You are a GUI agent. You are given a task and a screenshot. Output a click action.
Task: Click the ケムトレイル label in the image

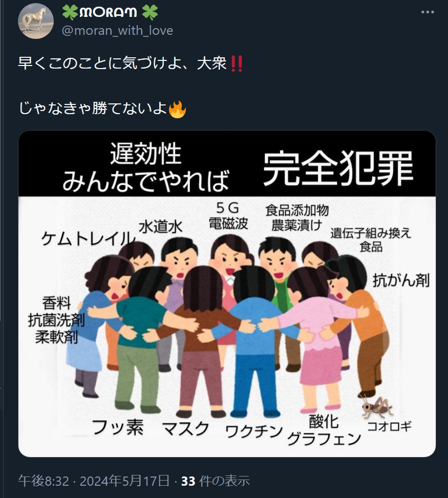point(89,239)
